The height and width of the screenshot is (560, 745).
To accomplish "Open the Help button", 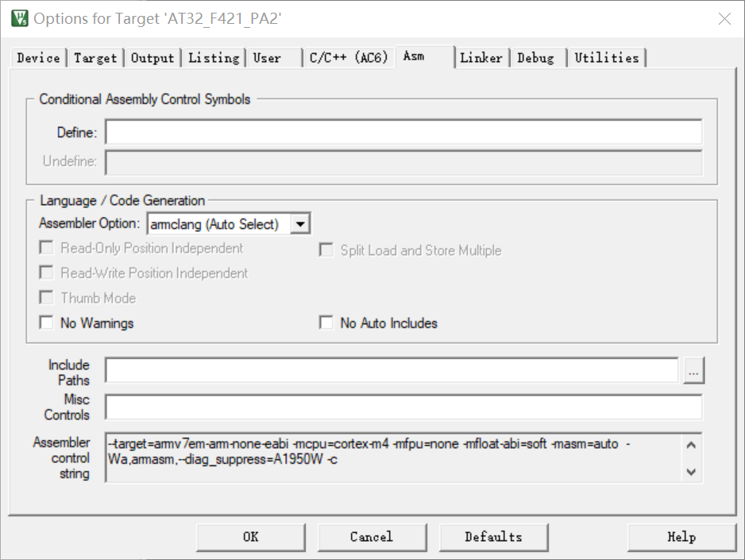I will coord(681,537).
